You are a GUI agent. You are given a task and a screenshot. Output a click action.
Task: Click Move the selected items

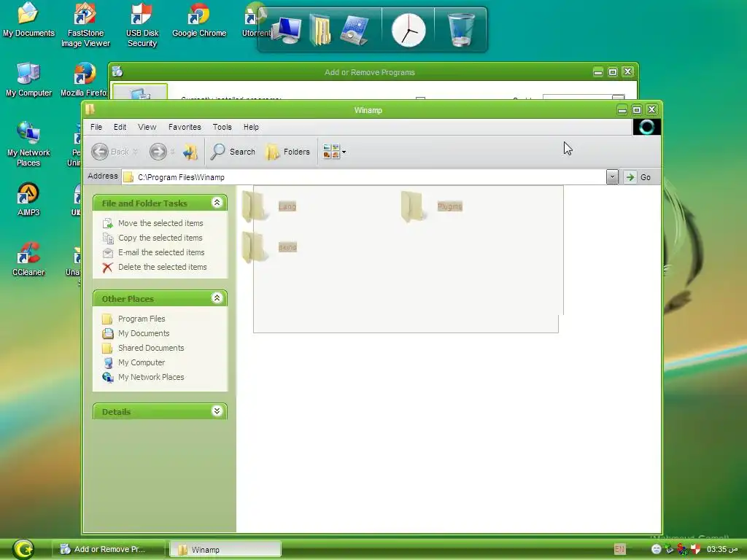(x=160, y=223)
